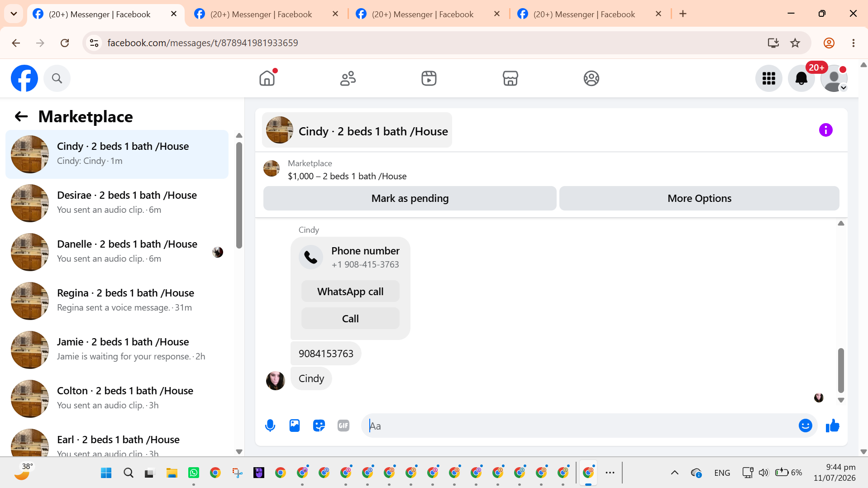Select Cindy's chat in the list

click(117, 154)
